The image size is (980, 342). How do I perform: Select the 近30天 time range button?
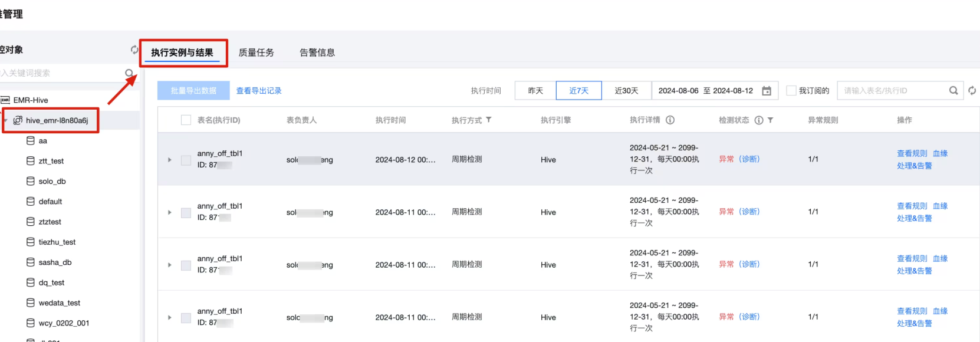626,91
